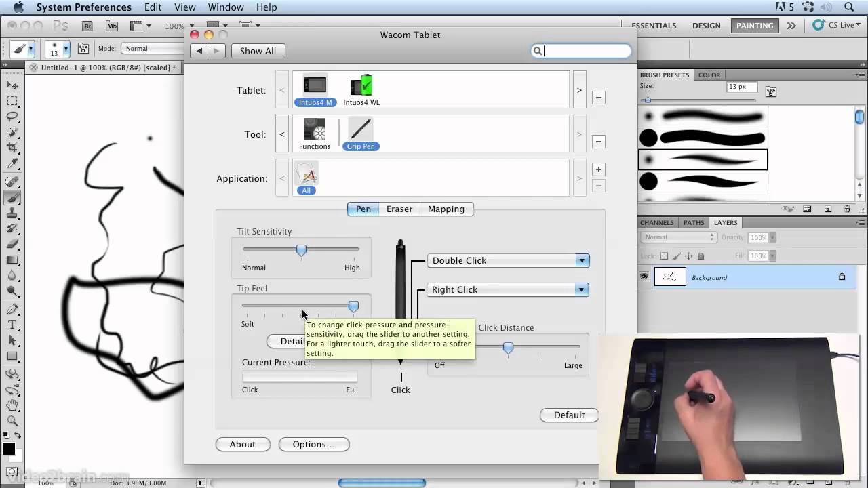Screen dimensions: 868x488
Task: Select the Clone Stamp tool
Action: click(12, 213)
